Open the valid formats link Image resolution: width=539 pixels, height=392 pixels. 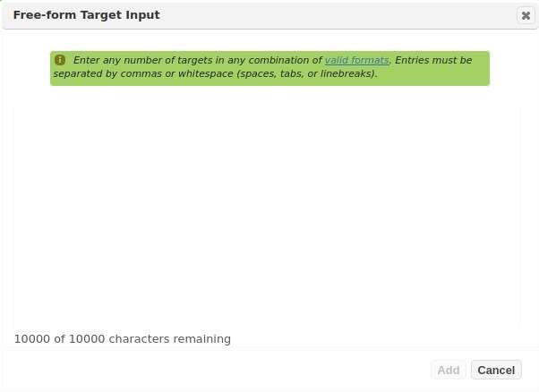point(356,60)
